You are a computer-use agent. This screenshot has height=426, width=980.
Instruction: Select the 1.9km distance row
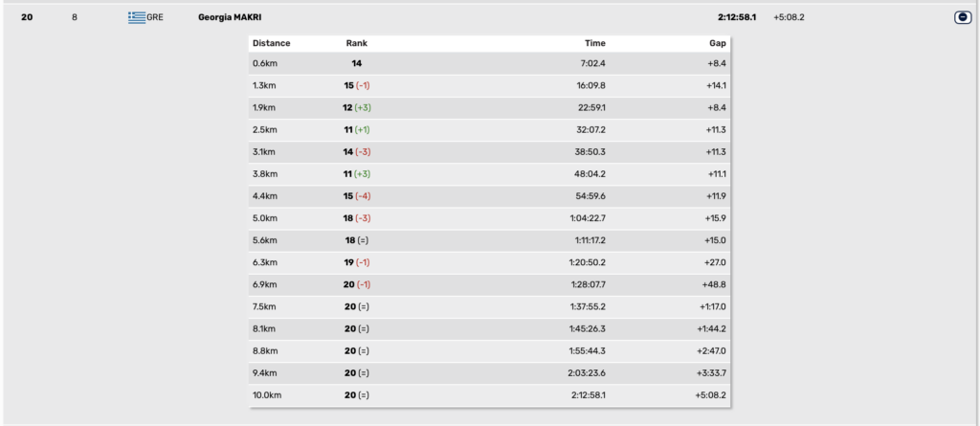click(x=489, y=107)
